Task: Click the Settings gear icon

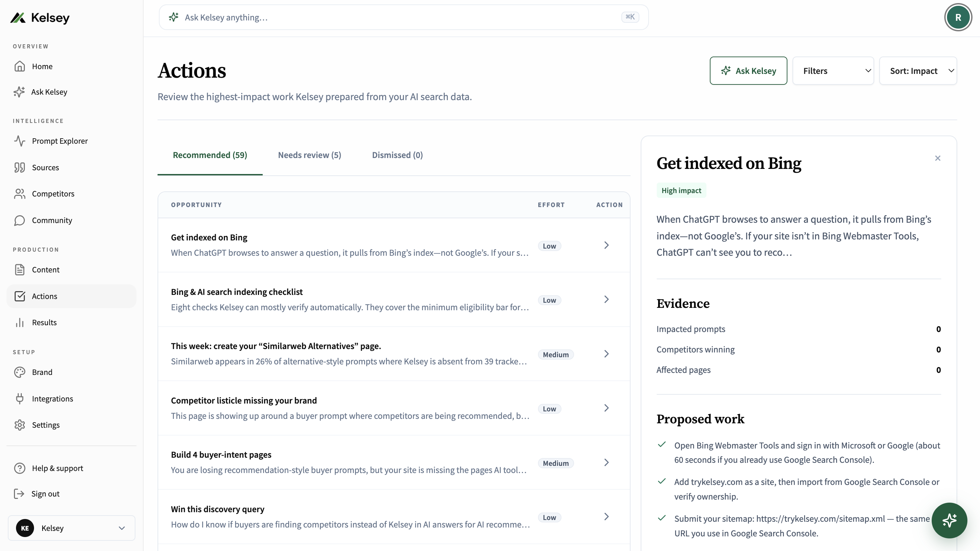Action: click(20, 425)
